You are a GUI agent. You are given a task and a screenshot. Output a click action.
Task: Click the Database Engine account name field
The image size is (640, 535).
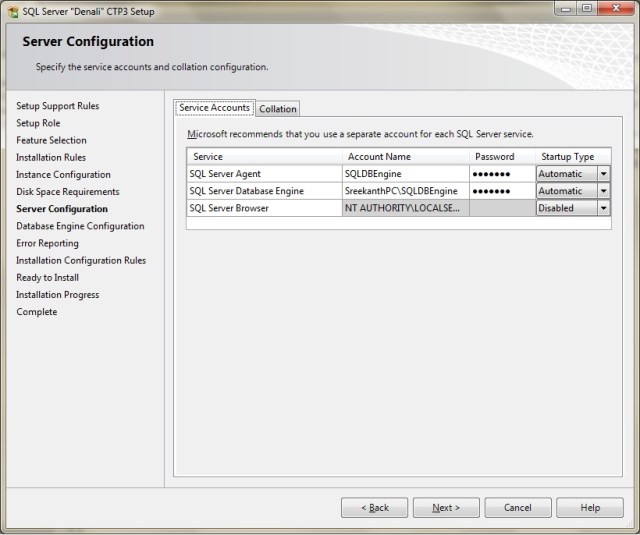pos(404,191)
